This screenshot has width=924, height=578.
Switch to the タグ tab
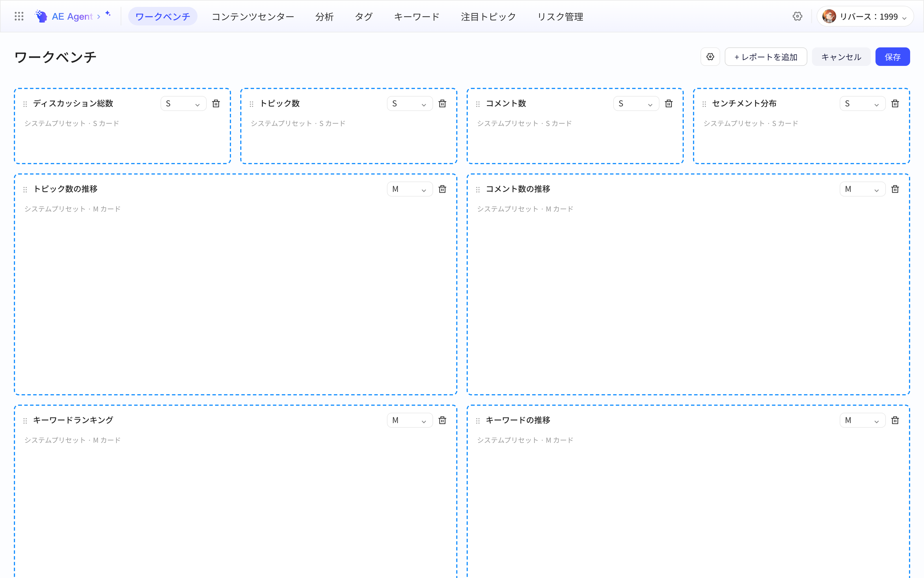(364, 16)
